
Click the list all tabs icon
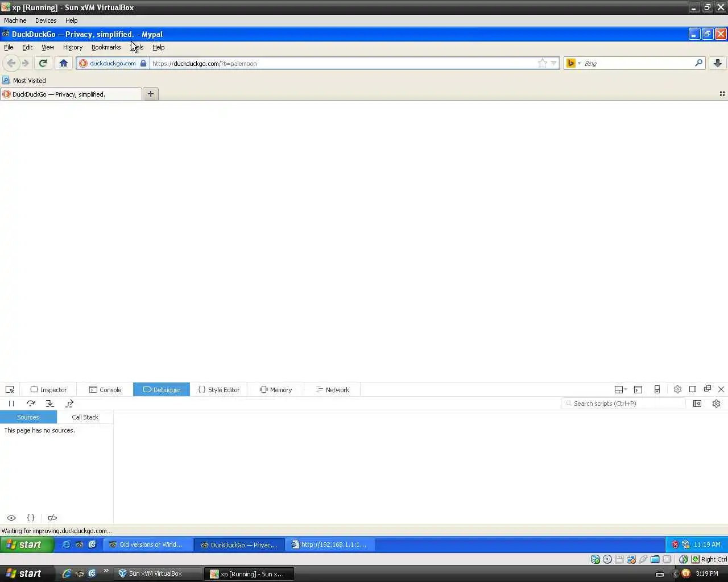tap(722, 94)
